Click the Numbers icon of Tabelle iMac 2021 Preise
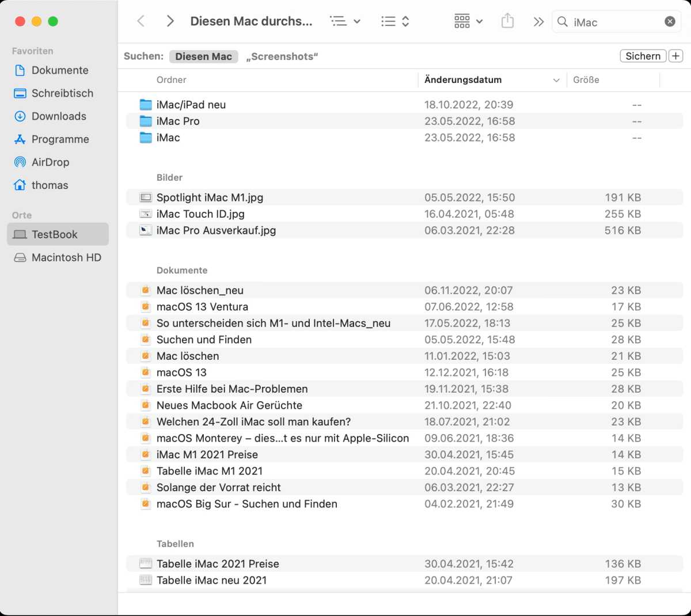This screenshot has width=691, height=616. (146, 564)
